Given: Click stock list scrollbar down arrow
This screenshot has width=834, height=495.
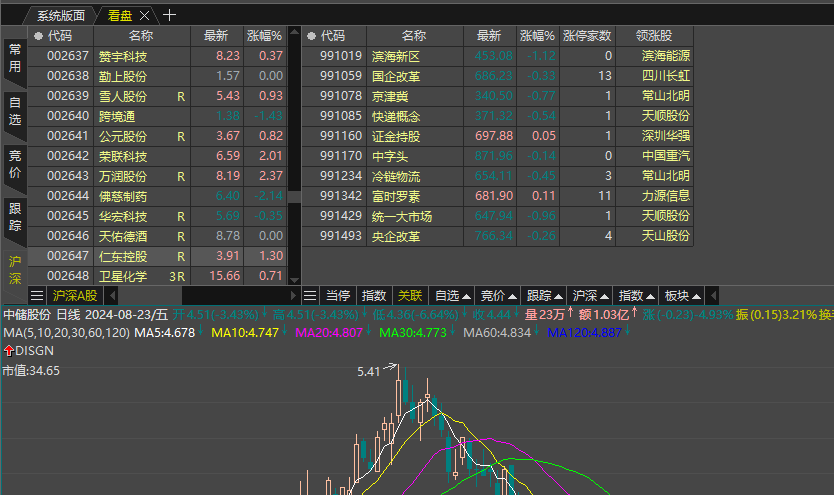Looking at the screenshot, I should [294, 280].
